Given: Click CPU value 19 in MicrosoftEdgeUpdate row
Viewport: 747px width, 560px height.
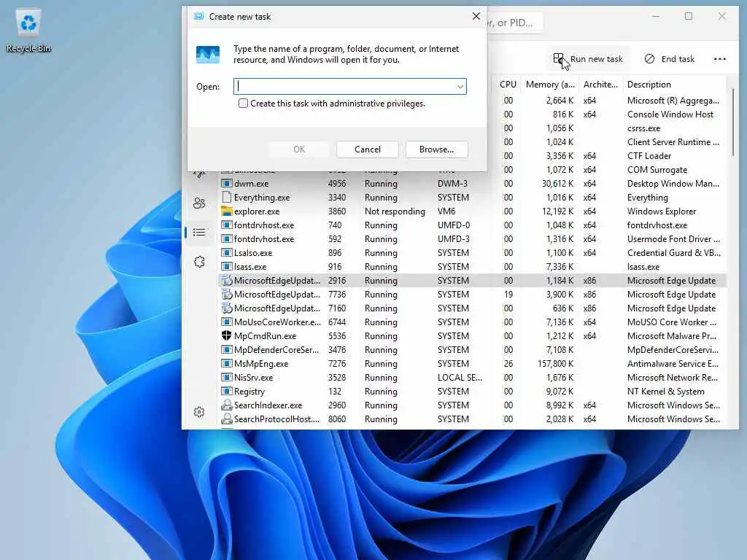Looking at the screenshot, I should point(508,295).
